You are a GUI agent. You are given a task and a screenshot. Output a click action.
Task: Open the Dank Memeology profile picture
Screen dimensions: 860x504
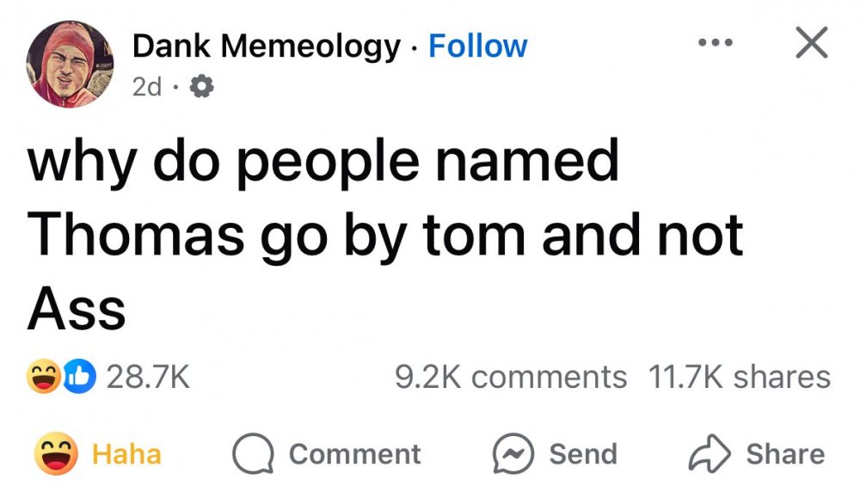pos(68,65)
